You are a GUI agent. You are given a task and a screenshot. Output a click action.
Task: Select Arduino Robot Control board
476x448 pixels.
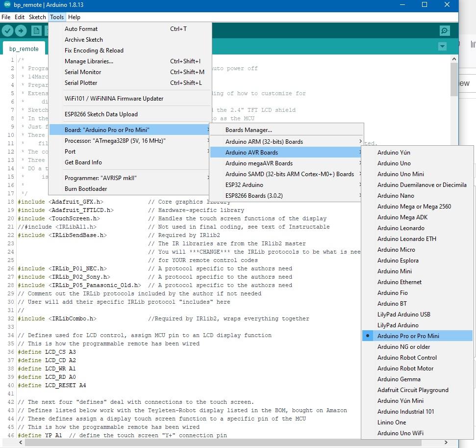(x=417, y=357)
